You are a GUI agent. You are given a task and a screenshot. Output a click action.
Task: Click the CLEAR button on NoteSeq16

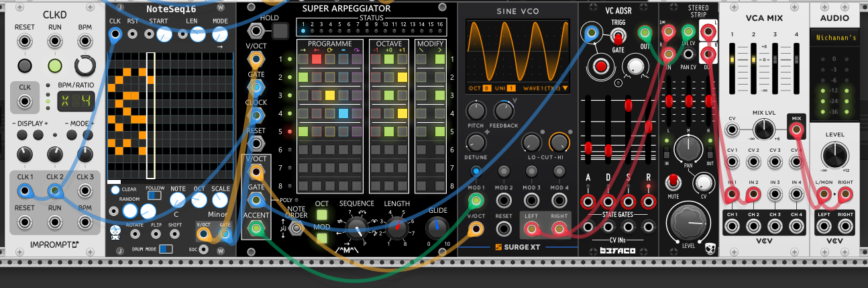pos(115,190)
